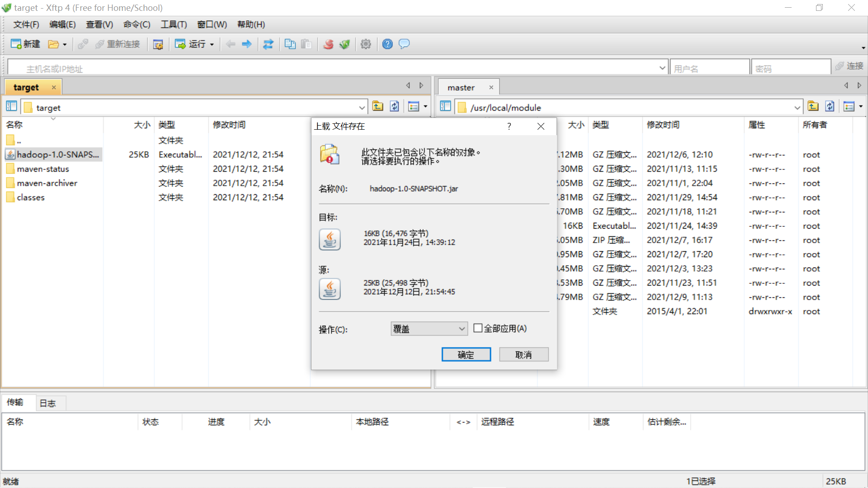
Task: Expand the 运行 toolbar dropdown arrow
Action: [212, 44]
